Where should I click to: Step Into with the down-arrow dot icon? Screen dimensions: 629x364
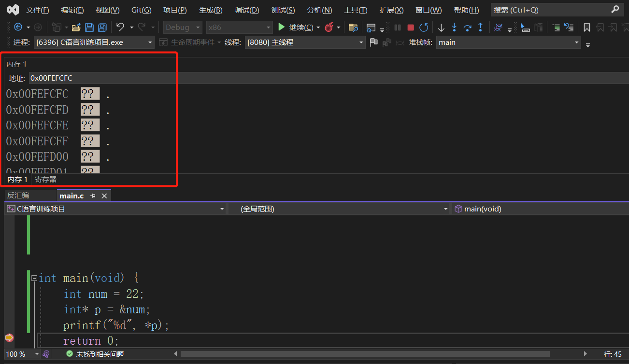(x=454, y=28)
